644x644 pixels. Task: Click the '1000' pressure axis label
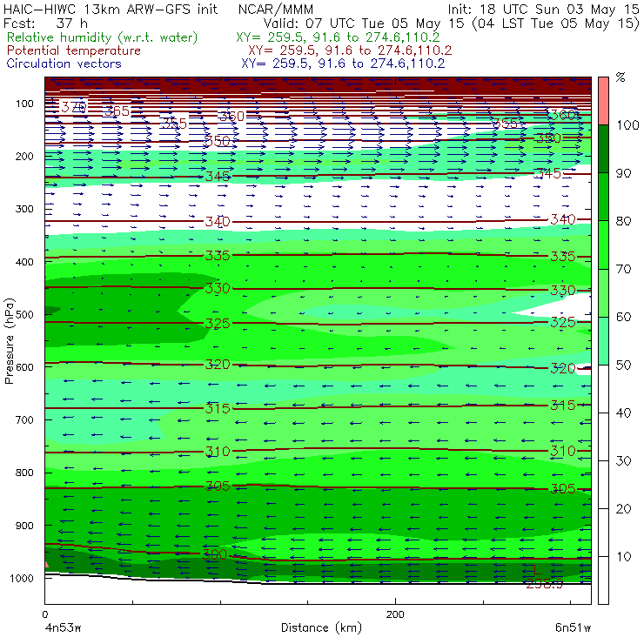22,578
